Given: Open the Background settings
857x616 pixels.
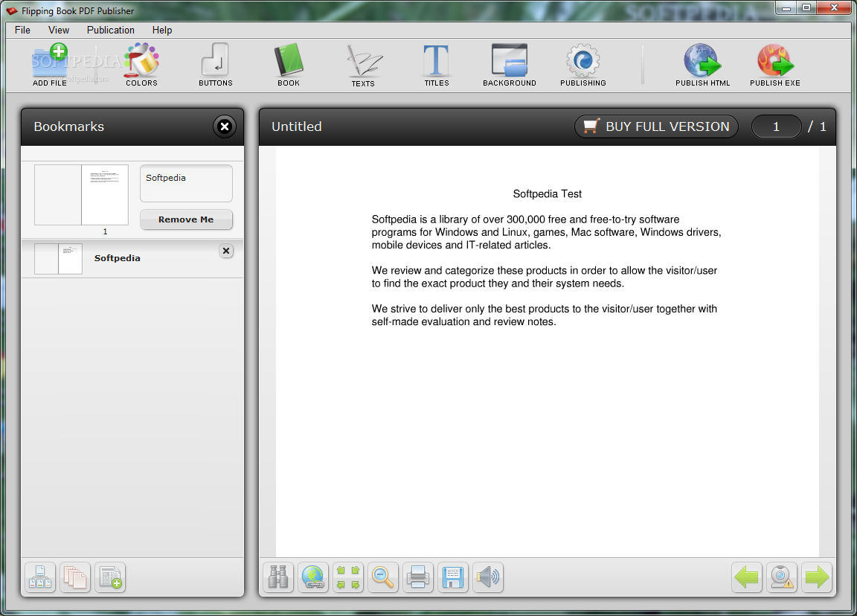Looking at the screenshot, I should click(510, 65).
